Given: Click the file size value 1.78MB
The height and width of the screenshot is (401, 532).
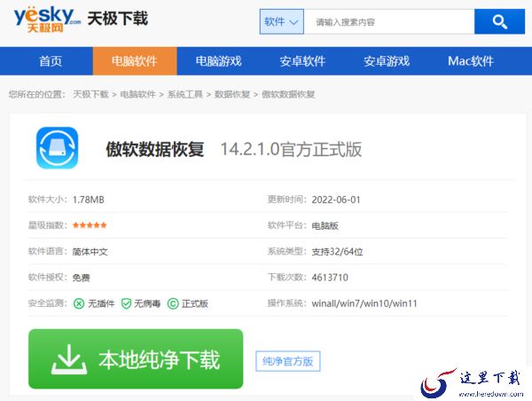Looking at the screenshot, I should point(88,200).
